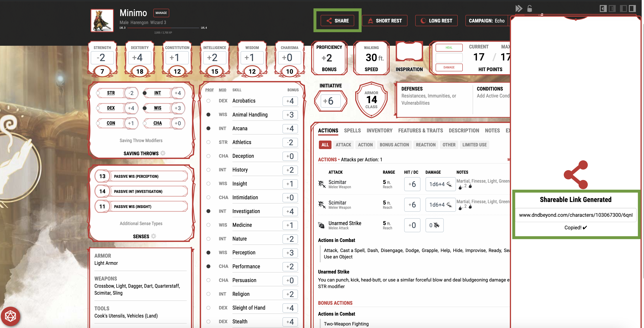Open Passive INT (Investigation) 14 entry

pos(141,191)
